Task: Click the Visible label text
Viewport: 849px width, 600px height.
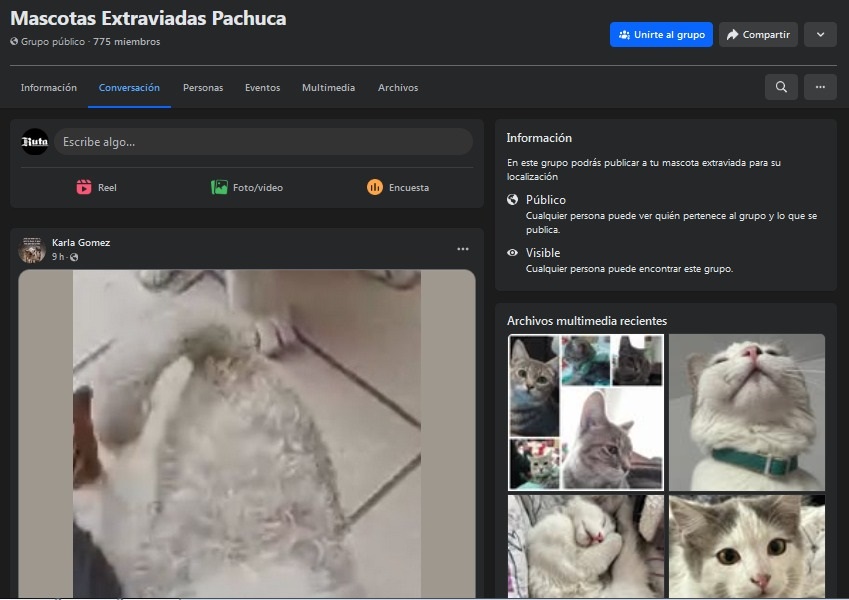Action: (x=543, y=253)
